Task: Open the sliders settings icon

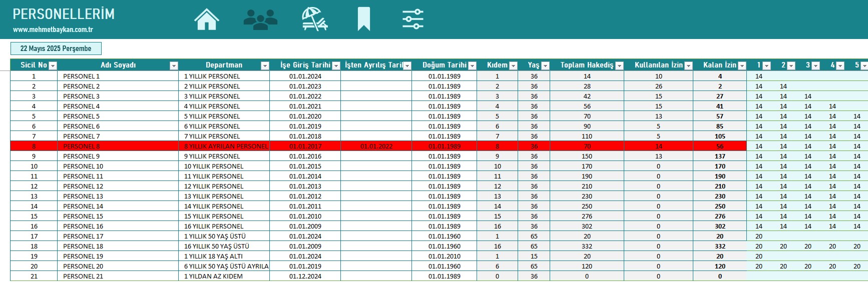Action: [413, 19]
